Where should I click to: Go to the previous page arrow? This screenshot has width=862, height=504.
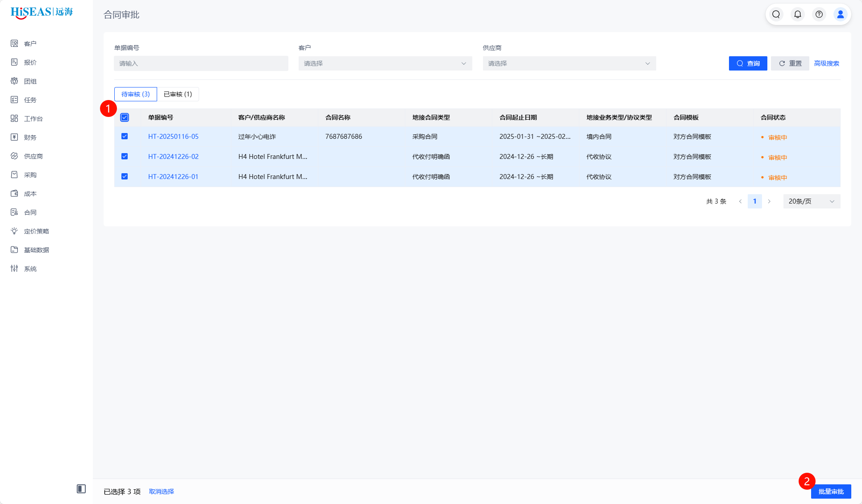point(740,201)
